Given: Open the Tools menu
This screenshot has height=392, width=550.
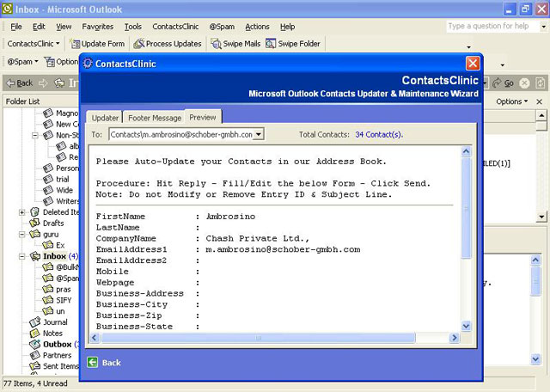Looking at the screenshot, I should [133, 27].
